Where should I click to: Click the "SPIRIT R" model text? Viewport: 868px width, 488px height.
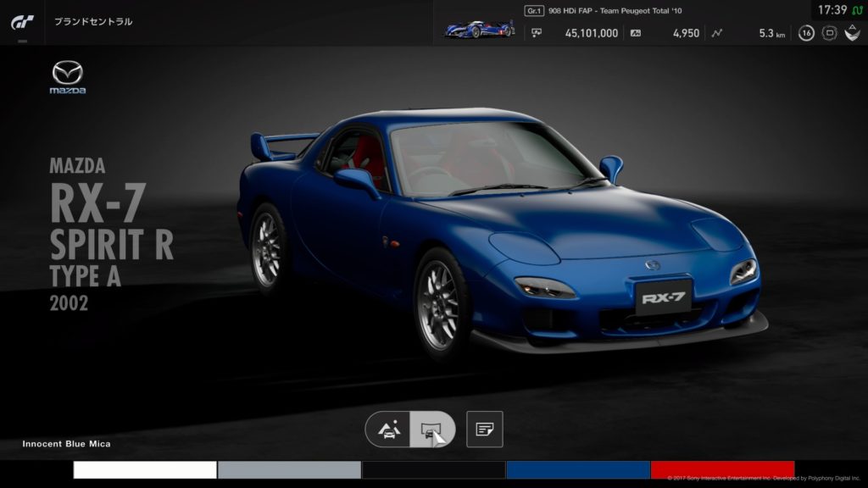click(112, 244)
